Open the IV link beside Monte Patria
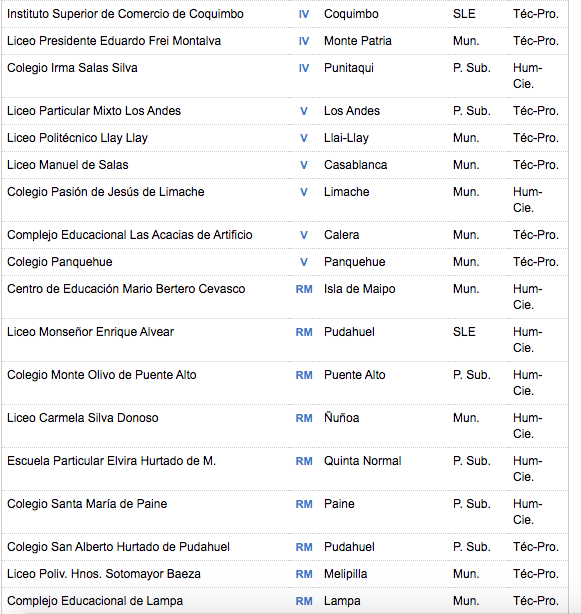Screen dimensions: 581x614 [x=304, y=41]
